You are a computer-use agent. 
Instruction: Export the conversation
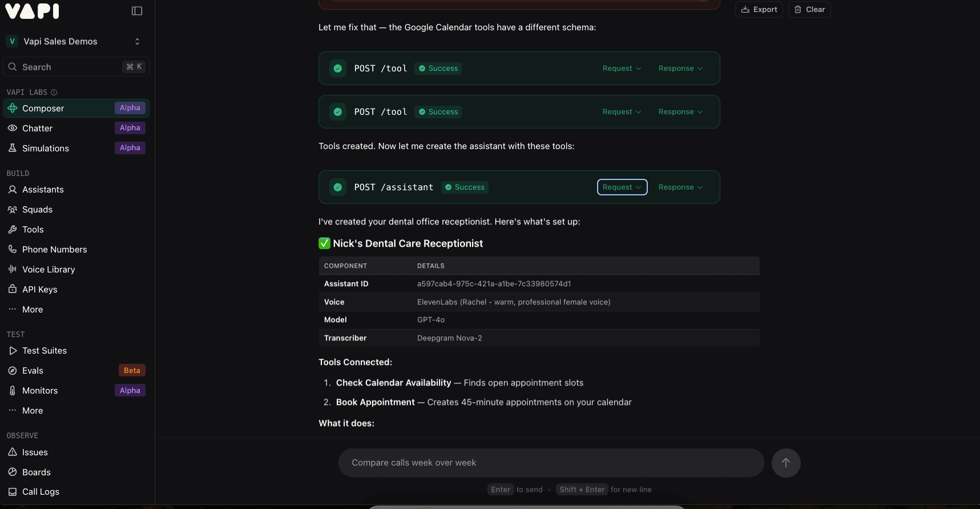[x=759, y=10]
